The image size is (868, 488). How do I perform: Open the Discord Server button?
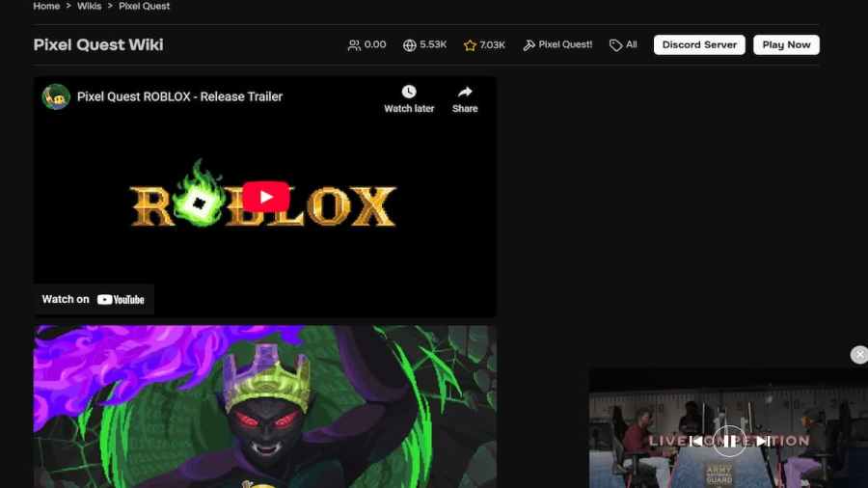coord(699,44)
